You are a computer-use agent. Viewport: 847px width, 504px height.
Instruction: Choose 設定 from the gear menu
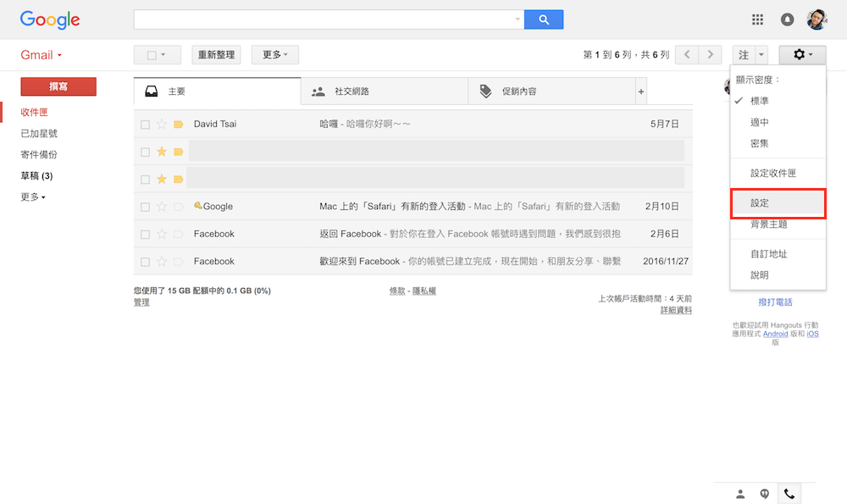tap(760, 203)
